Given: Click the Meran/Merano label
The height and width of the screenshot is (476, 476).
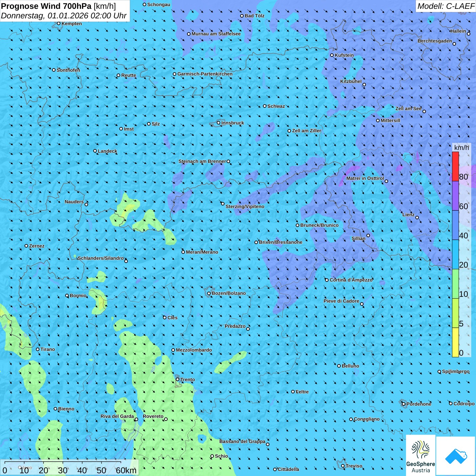Looking at the screenshot, I should [202, 252].
